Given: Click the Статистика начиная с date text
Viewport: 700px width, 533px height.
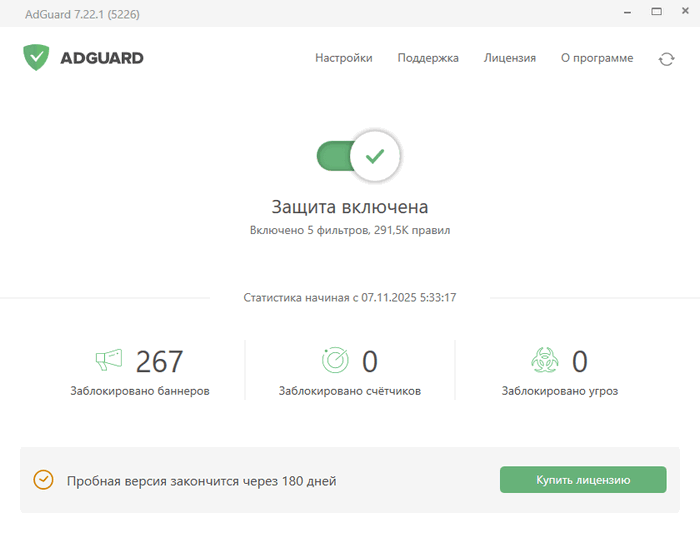Looking at the screenshot, I should point(350,298).
